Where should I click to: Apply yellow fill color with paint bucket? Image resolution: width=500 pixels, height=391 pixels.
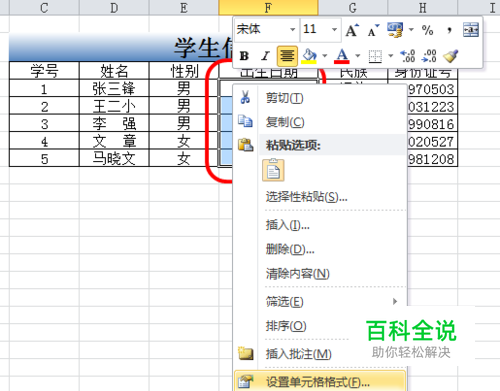309,56
